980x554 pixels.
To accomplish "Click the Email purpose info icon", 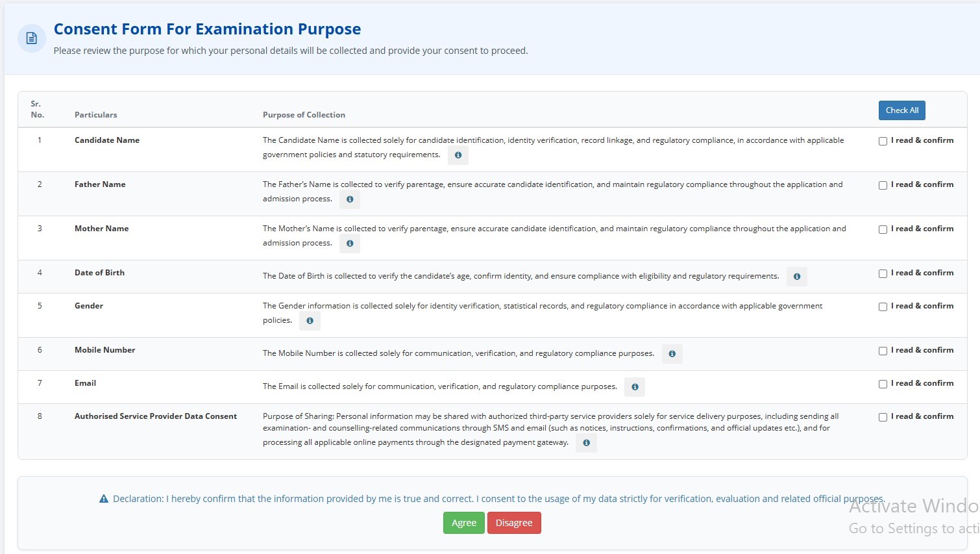I will point(635,387).
